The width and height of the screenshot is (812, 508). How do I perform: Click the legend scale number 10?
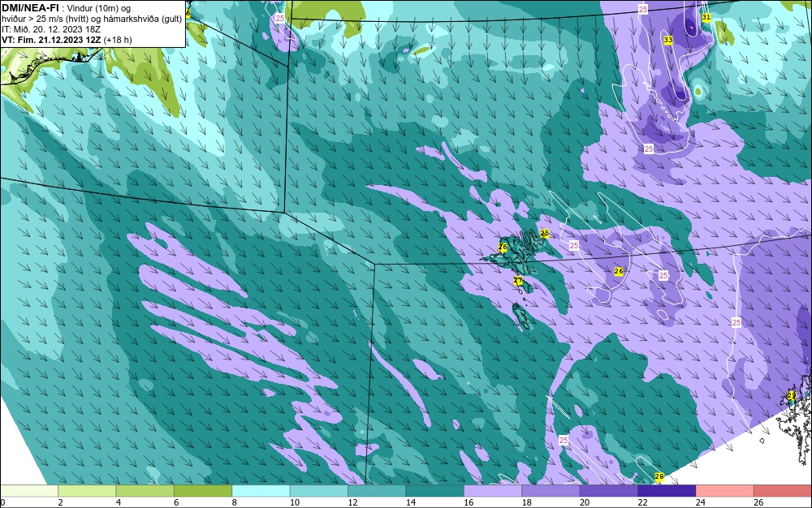pos(295,502)
